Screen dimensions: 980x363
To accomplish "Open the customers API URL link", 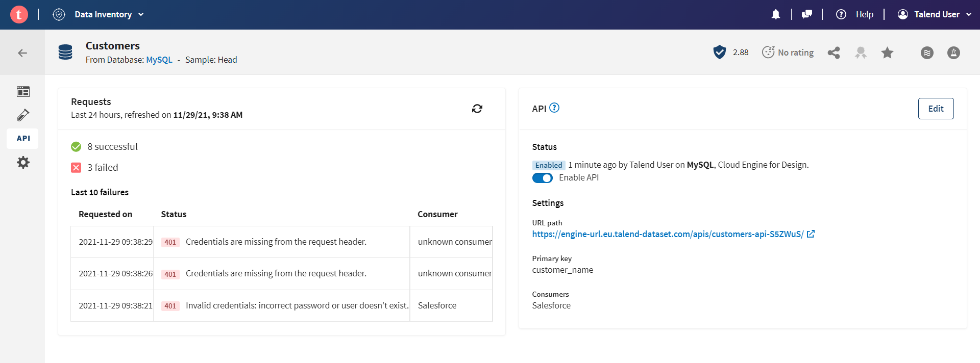I will click(668, 234).
